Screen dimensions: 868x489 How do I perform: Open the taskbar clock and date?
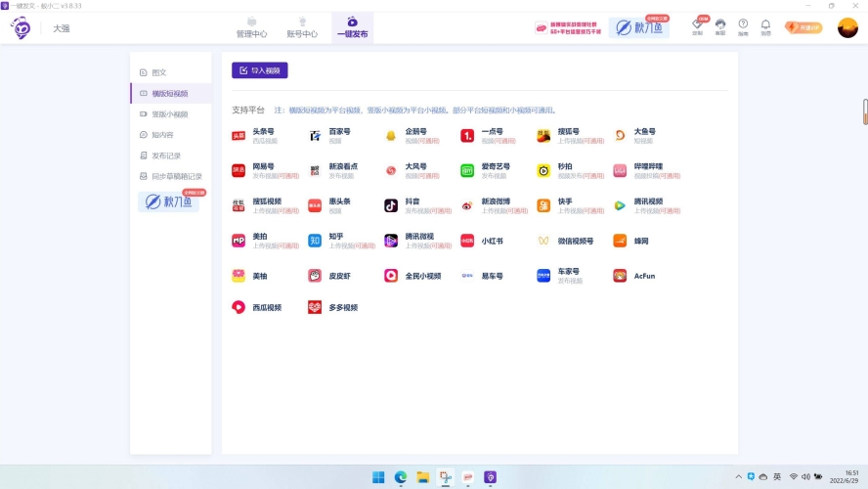pyautogui.click(x=845, y=477)
